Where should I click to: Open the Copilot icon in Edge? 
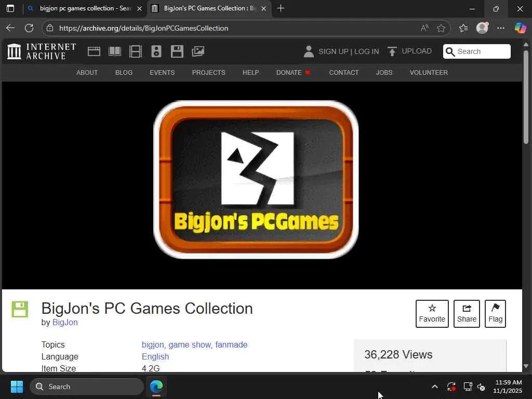520,28
